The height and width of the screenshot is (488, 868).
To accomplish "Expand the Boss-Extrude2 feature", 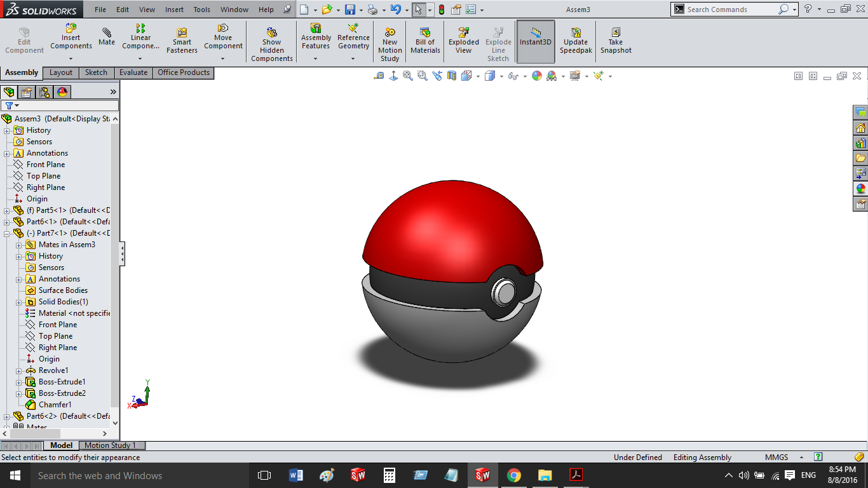I will point(19,393).
